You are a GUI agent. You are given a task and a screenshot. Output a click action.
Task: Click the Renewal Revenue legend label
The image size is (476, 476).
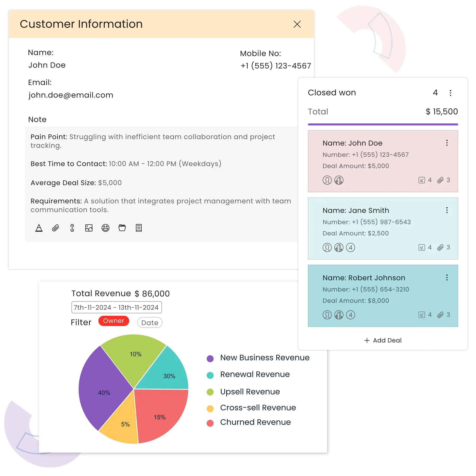[255, 374]
